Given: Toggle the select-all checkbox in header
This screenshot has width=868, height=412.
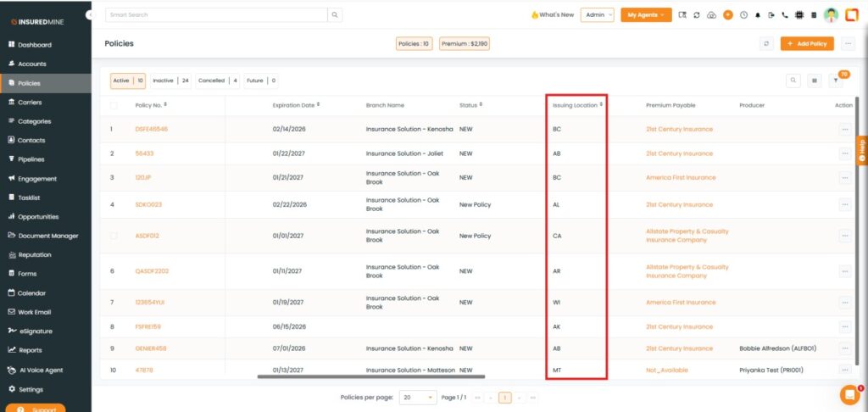Looking at the screenshot, I should pos(114,105).
